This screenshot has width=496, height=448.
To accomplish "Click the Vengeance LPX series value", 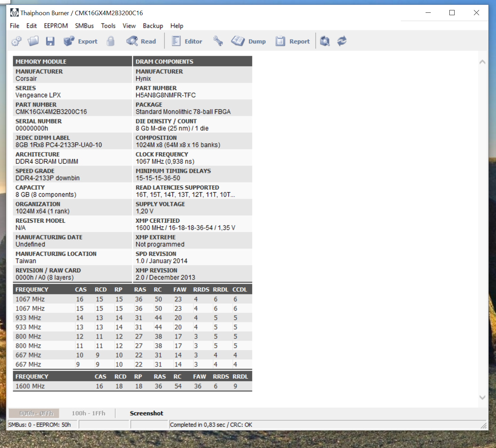I will click(x=38, y=95).
